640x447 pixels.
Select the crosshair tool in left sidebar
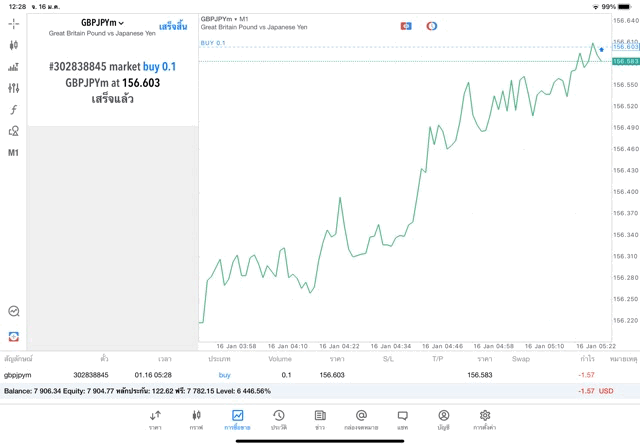pos(14,23)
